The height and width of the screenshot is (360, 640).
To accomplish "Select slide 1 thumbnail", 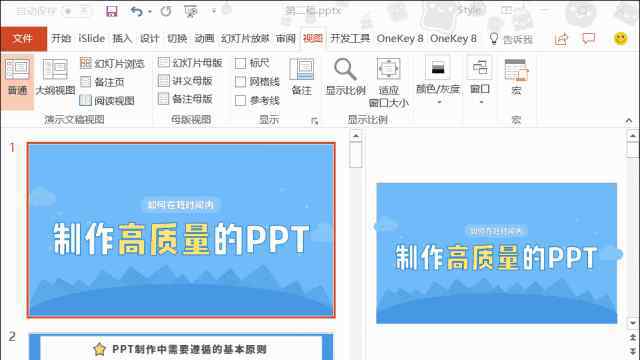I will [181, 230].
